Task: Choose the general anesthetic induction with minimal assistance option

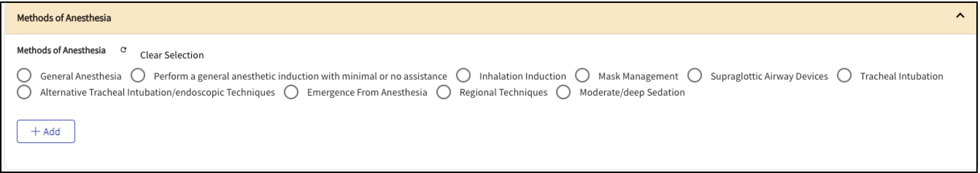Action: [x=138, y=75]
